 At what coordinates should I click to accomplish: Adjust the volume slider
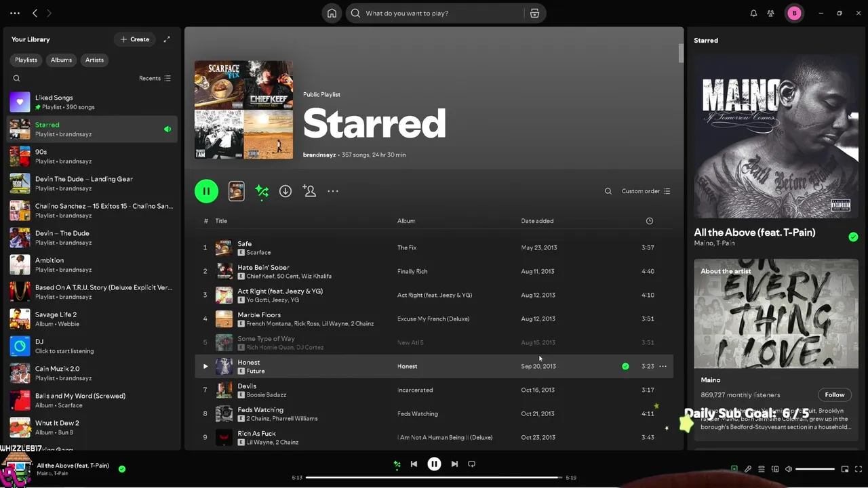coord(815,469)
